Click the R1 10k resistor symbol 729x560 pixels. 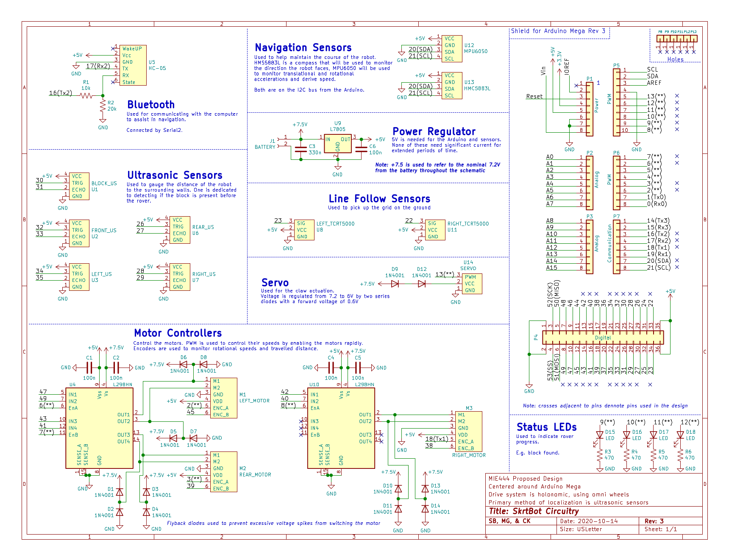[x=86, y=96]
